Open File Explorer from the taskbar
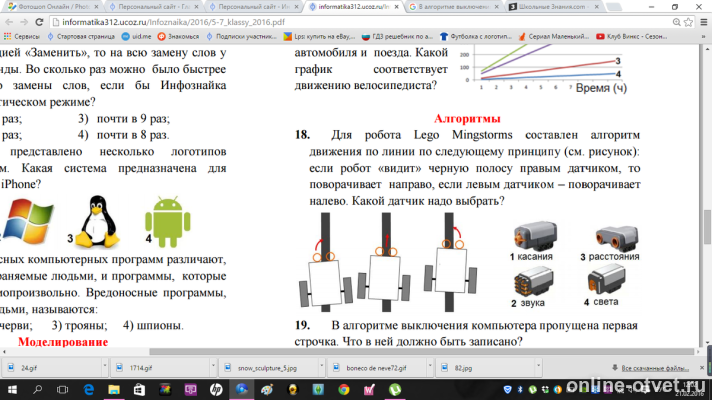Image resolution: width=712 pixels, height=400 pixels. click(114, 390)
